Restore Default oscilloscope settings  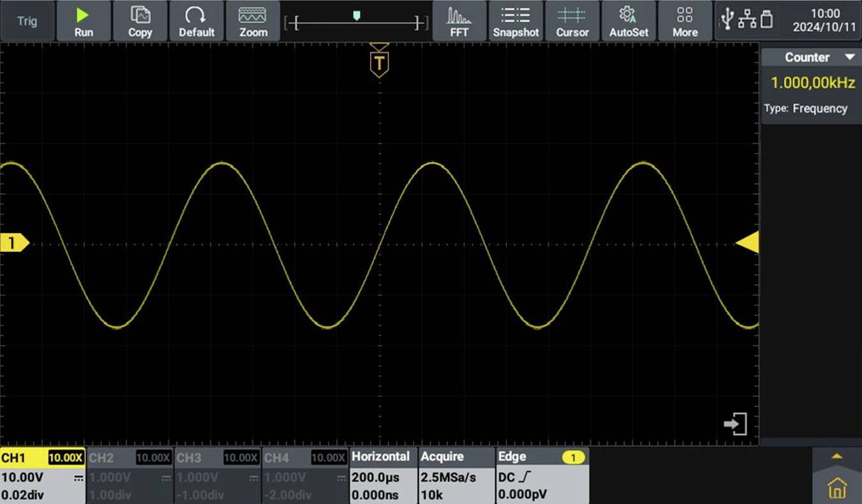[x=197, y=20]
